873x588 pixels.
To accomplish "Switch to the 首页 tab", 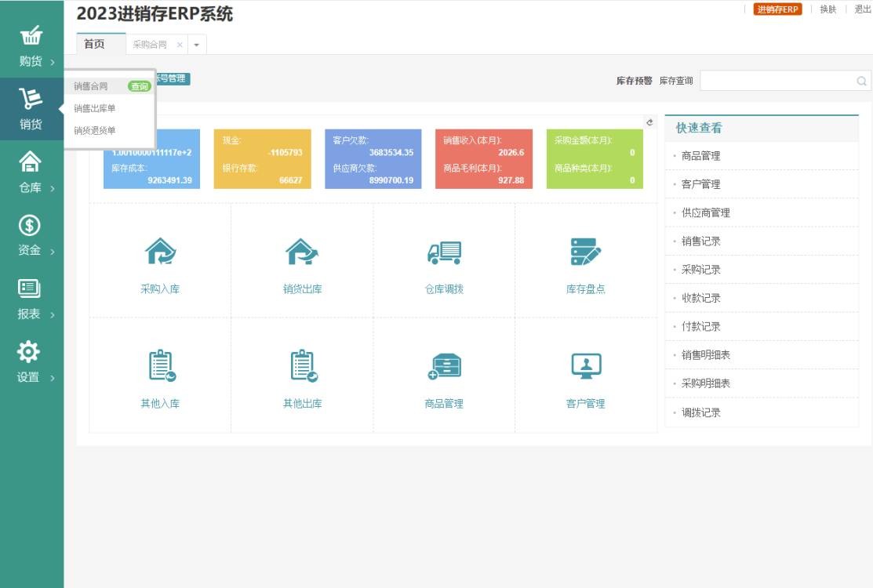I will point(94,45).
